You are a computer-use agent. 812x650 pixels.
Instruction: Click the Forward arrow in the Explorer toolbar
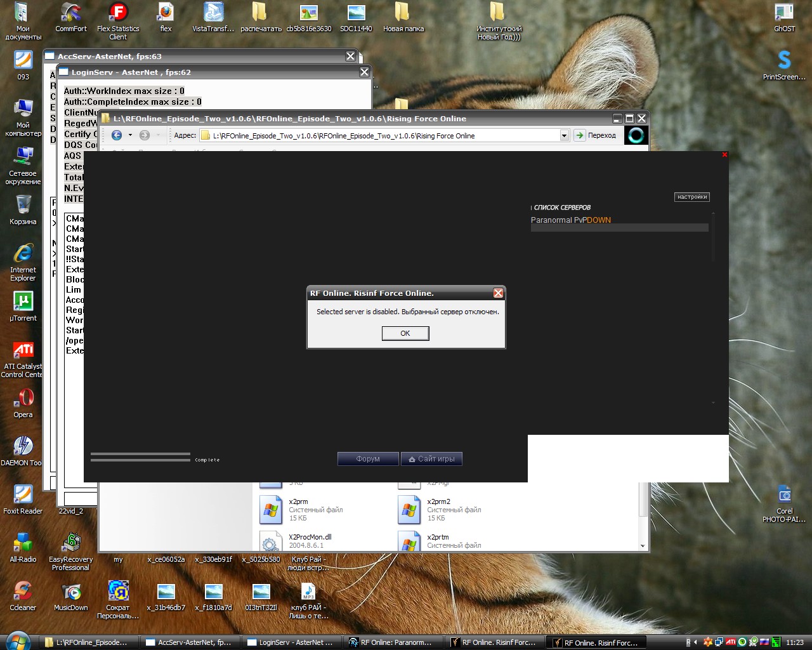[145, 135]
